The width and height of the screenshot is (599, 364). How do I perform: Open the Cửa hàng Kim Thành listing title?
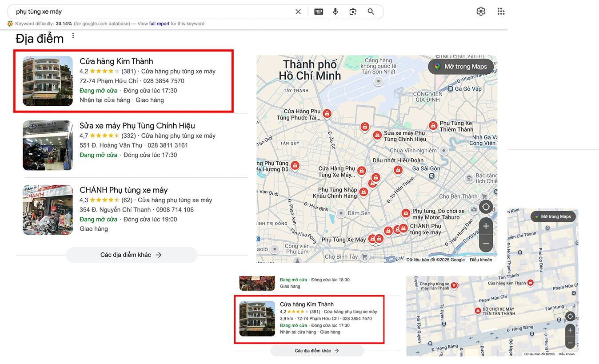[116, 61]
